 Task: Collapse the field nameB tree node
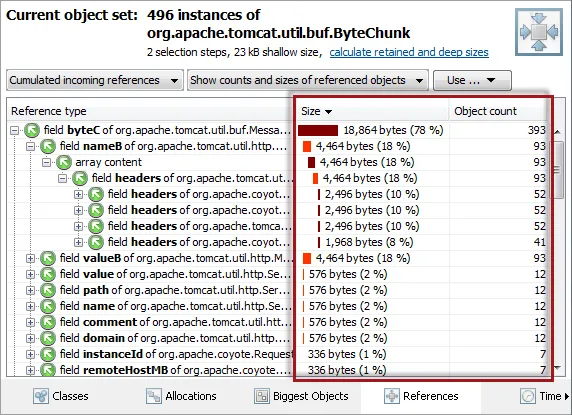tap(31, 146)
